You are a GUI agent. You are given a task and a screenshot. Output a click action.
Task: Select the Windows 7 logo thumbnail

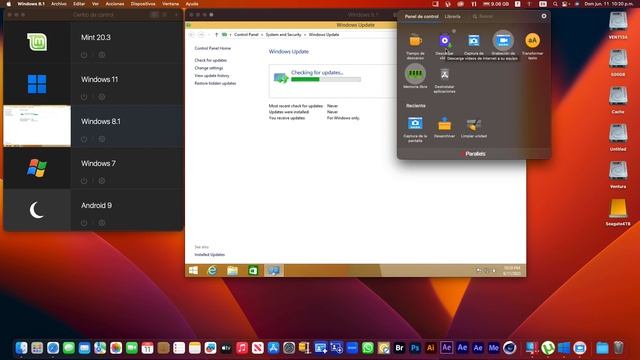click(37, 168)
